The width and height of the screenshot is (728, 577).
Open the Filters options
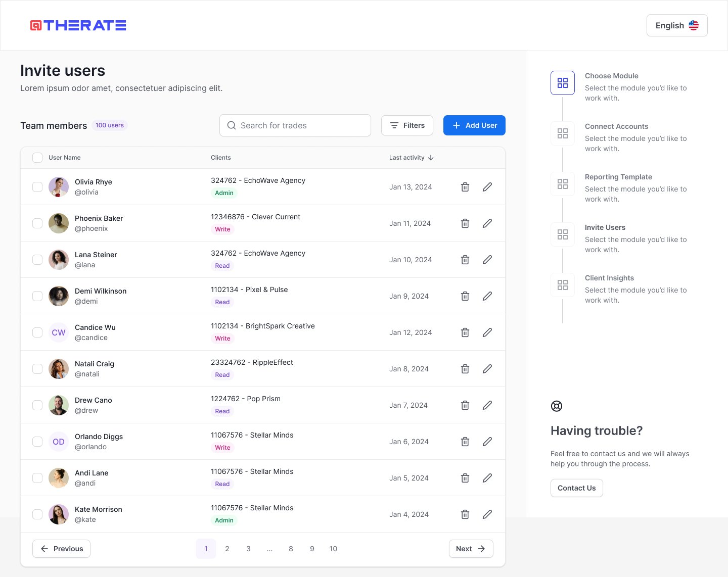(x=407, y=125)
